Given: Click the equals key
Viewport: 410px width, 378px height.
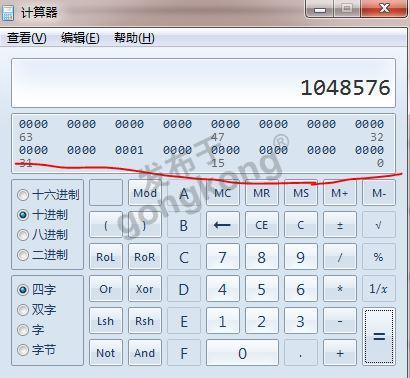Looking at the screenshot, I should [x=379, y=337].
